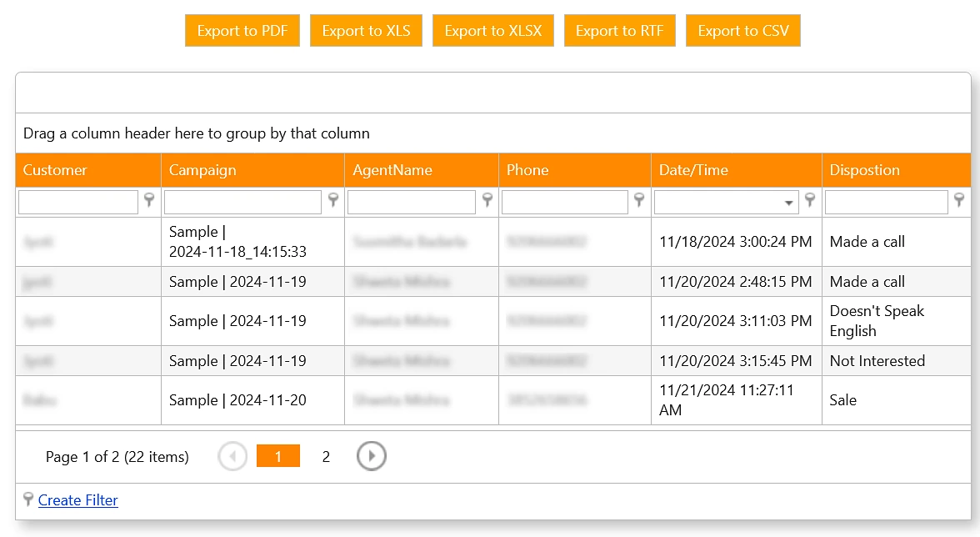Image resolution: width=980 pixels, height=537 pixels.
Task: Choose Export to RTF
Action: tap(619, 31)
